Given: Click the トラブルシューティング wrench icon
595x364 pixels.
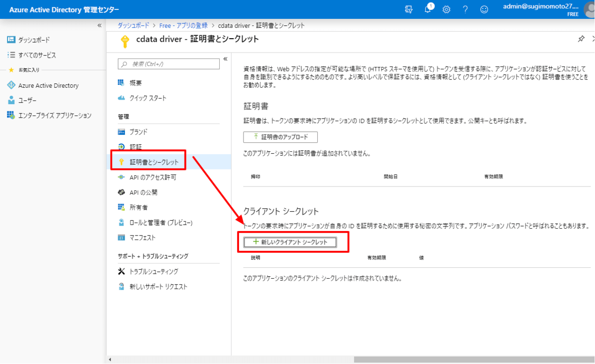Looking at the screenshot, I should coord(121,271).
